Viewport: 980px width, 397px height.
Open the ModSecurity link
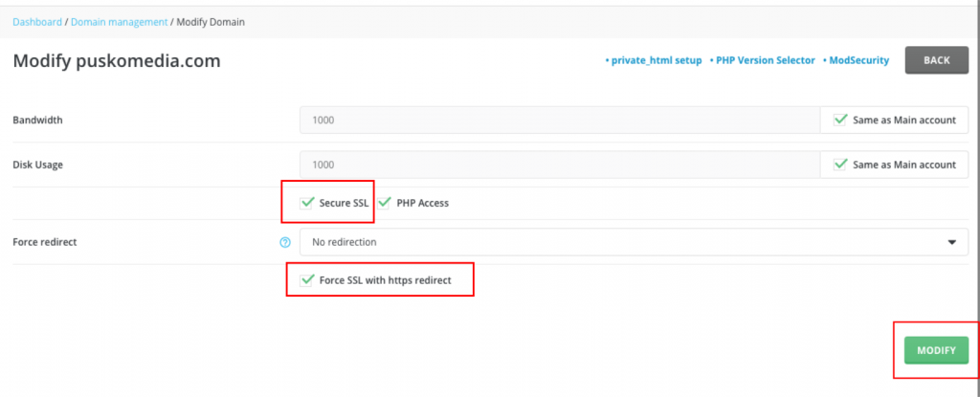coord(856,60)
